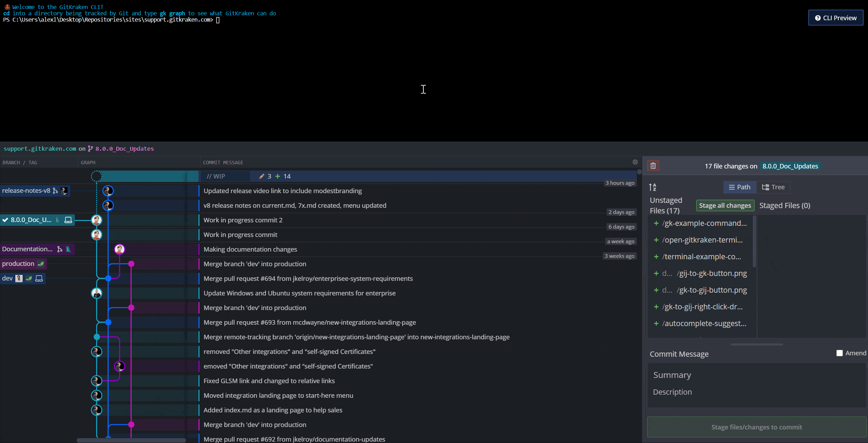Select the dotted WIP node in graph
The width and height of the screenshot is (868, 443).
pyautogui.click(x=96, y=176)
